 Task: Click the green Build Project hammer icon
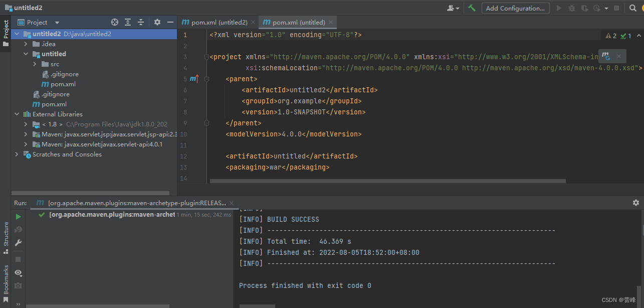point(472,8)
